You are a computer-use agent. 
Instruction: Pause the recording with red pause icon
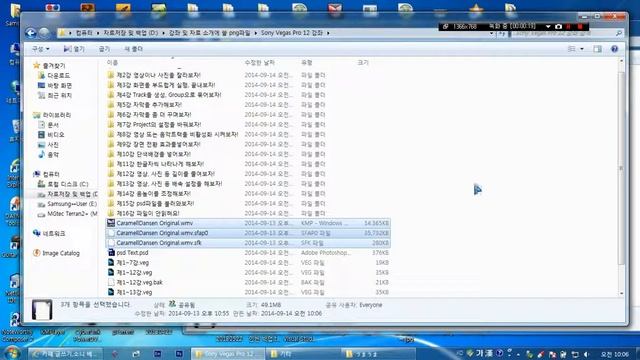tap(569, 27)
